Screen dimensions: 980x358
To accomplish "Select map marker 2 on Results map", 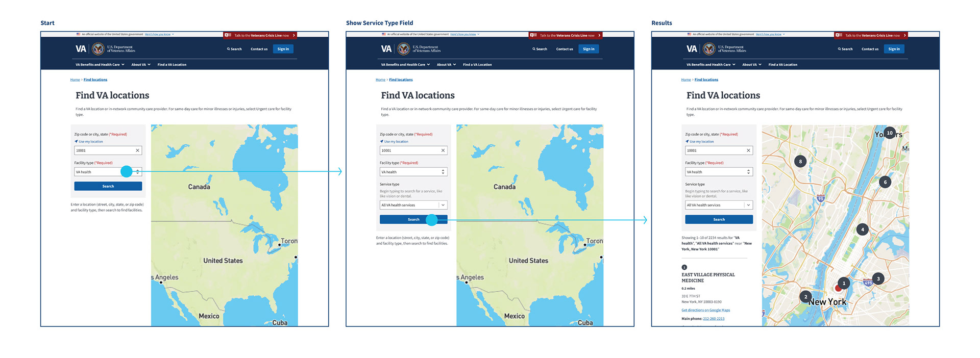I will click(806, 297).
